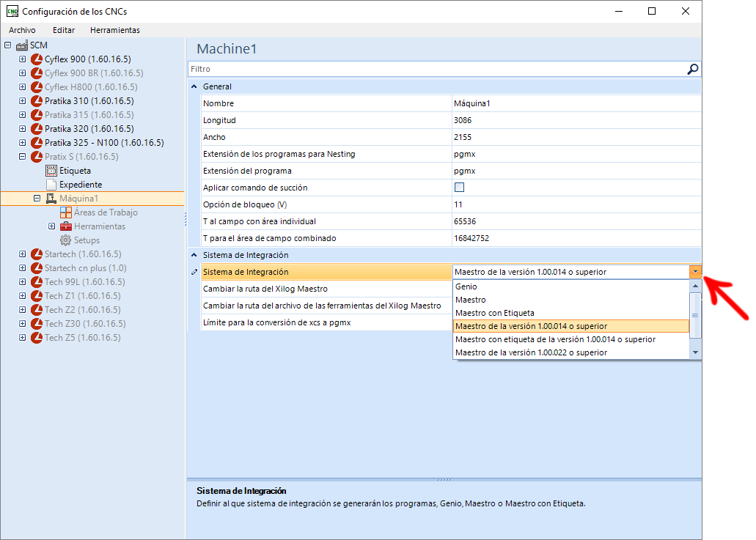
Task: Click the Opción de bloqueo (V) value 11
Action: pos(576,204)
